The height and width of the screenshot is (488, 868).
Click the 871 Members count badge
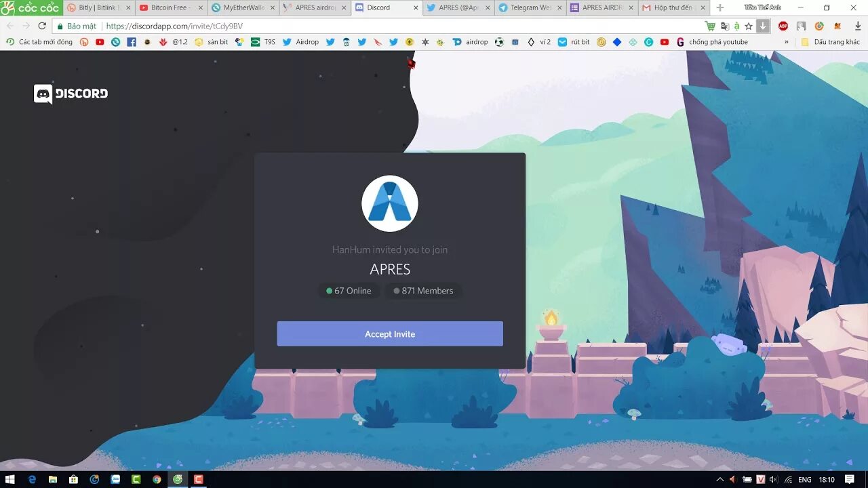point(423,291)
